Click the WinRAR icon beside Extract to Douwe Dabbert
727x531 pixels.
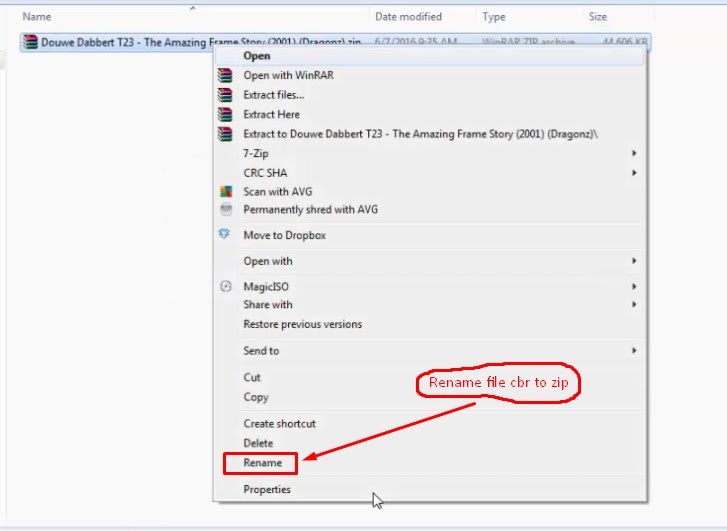click(x=225, y=134)
